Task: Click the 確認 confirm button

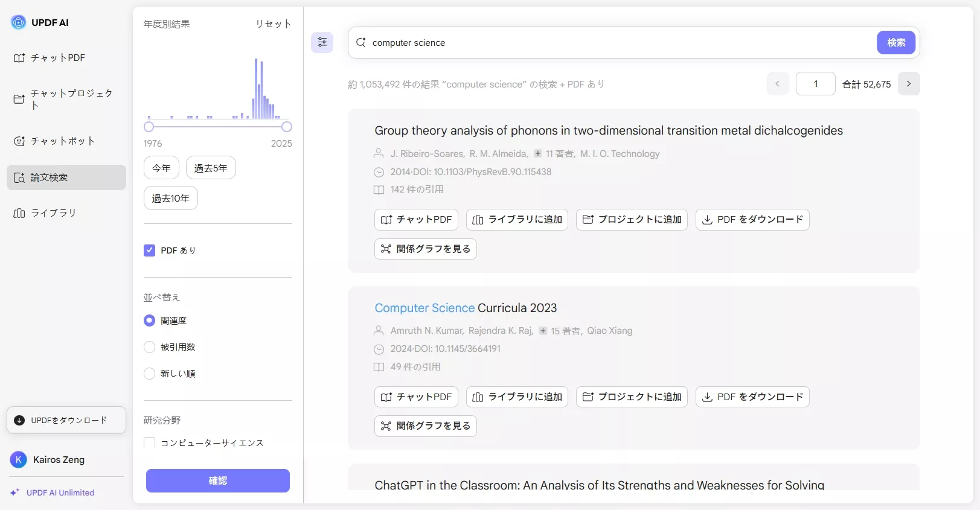Action: (x=218, y=481)
